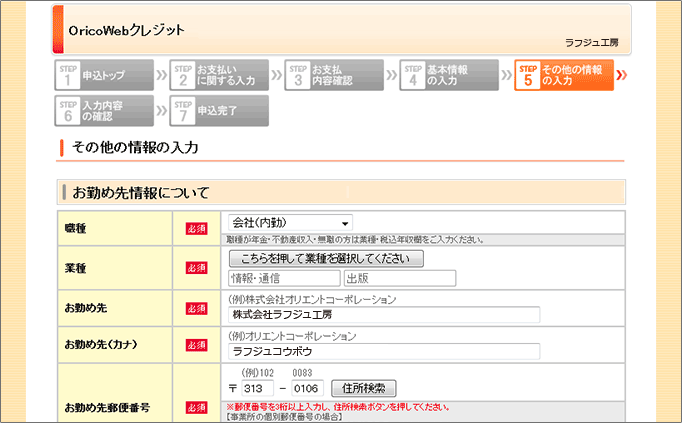Click Step 1 申込トップ step
Image resolution: width=682 pixels, height=423 pixels.
click(104, 75)
